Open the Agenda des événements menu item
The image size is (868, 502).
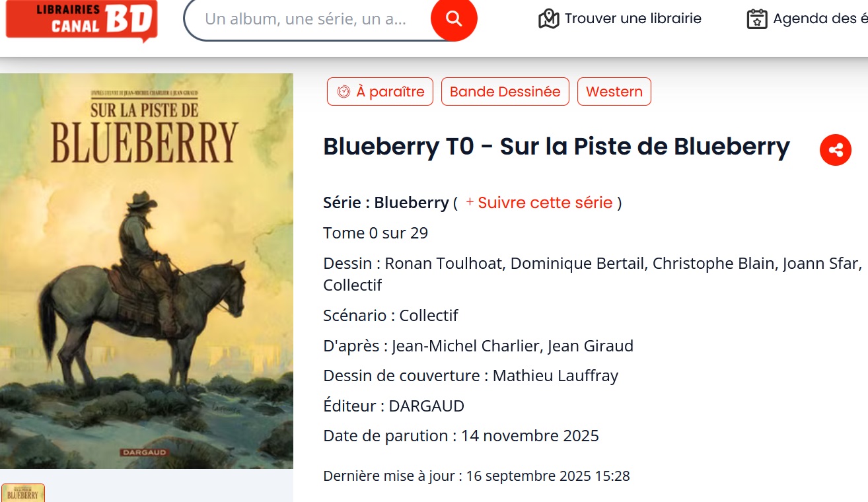pos(820,19)
